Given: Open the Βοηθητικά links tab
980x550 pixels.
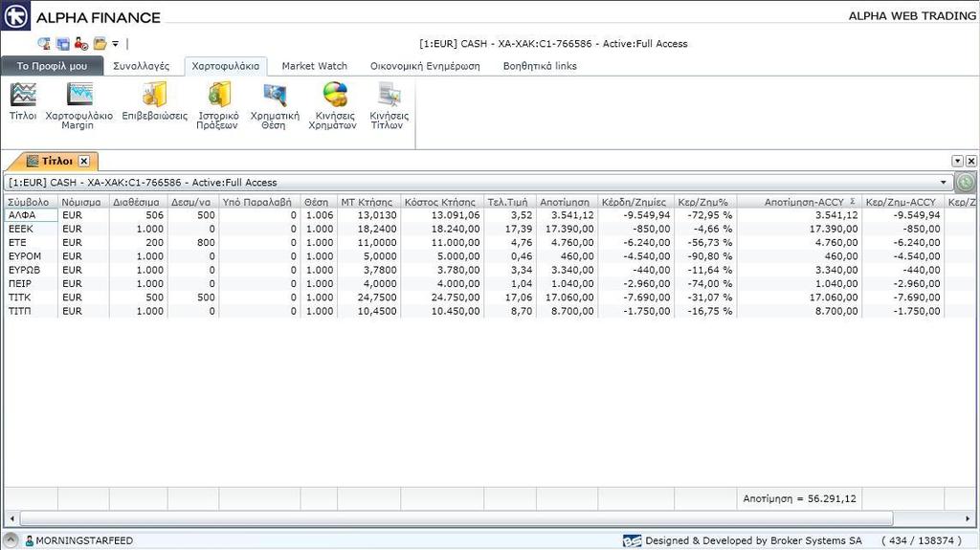Looking at the screenshot, I should (540, 66).
